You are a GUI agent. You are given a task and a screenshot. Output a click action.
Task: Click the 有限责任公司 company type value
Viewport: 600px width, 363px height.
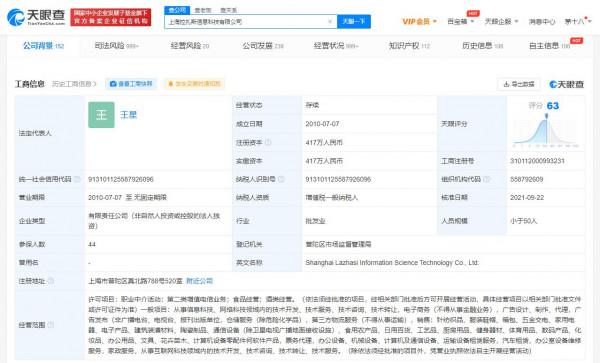154,221
